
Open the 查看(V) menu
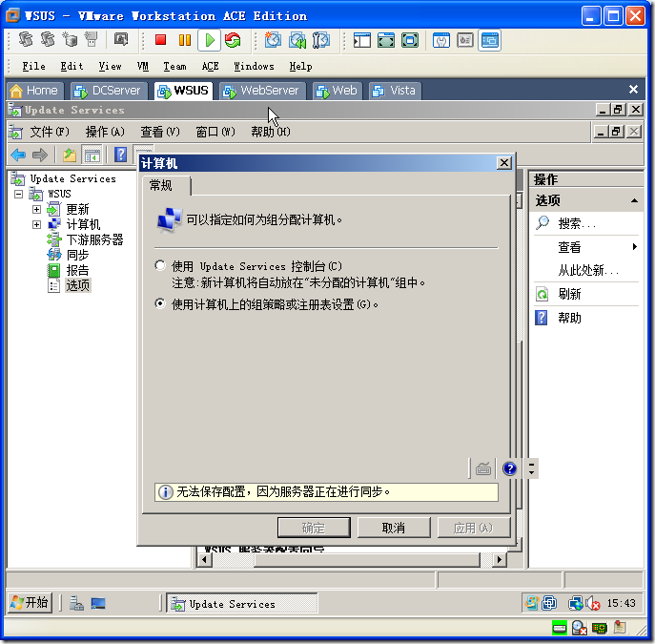click(160, 132)
